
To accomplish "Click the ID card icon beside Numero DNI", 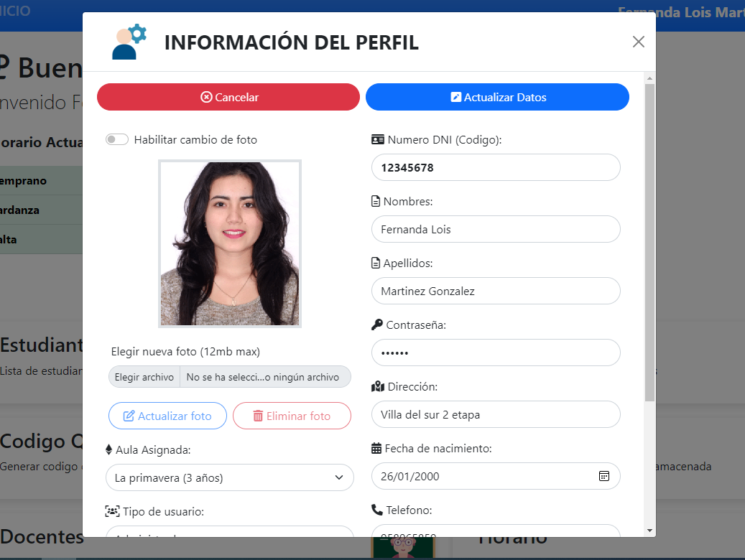I will tap(377, 139).
